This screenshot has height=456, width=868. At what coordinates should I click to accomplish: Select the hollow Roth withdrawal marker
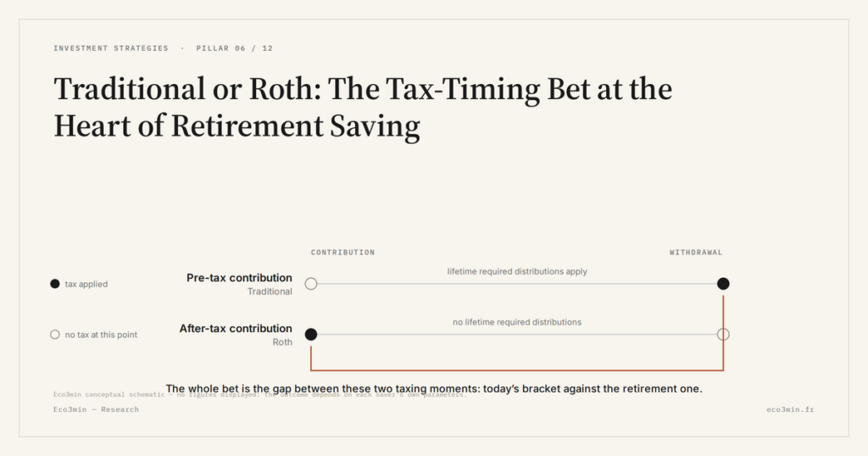pos(723,334)
